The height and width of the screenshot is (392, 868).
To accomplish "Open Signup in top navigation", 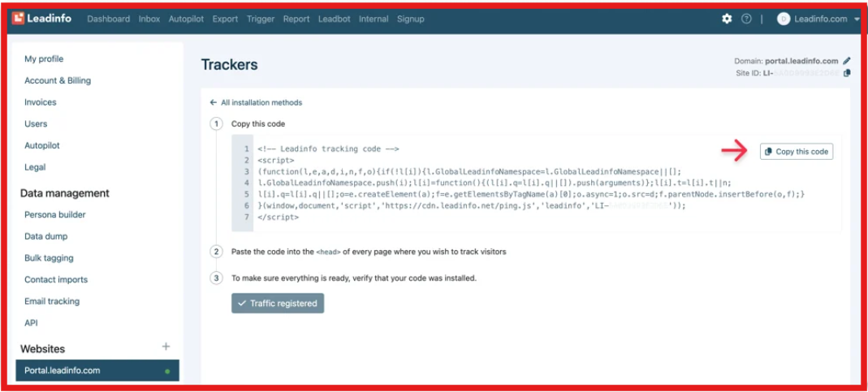I will pos(410,19).
